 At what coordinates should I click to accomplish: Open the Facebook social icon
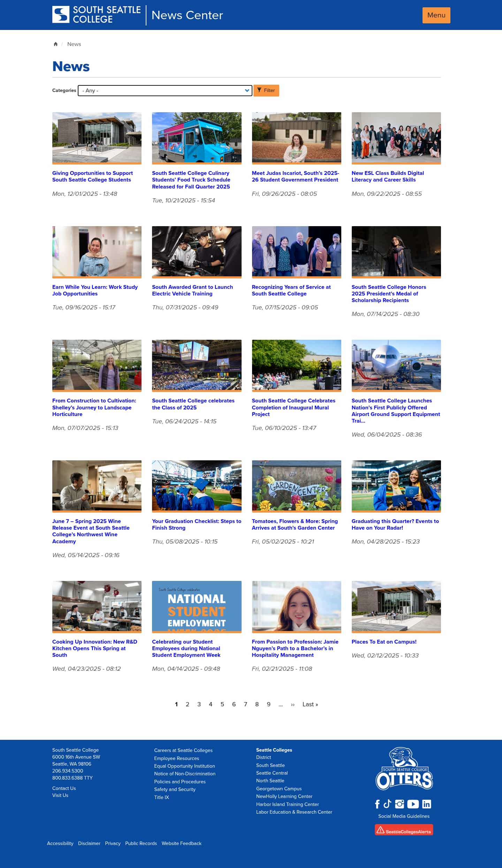[377, 804]
